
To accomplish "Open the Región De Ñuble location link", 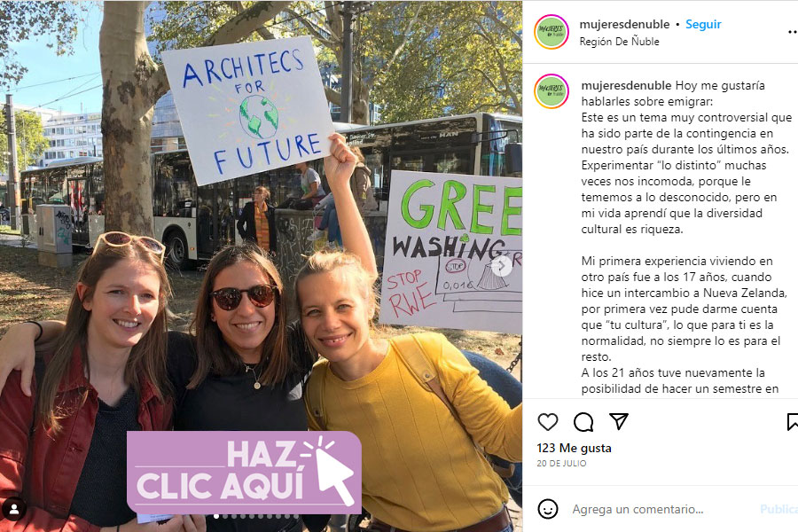I will point(619,42).
